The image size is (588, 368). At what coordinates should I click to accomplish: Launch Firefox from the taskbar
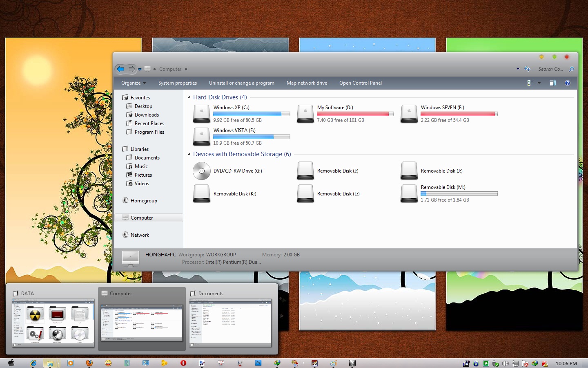coord(89,363)
